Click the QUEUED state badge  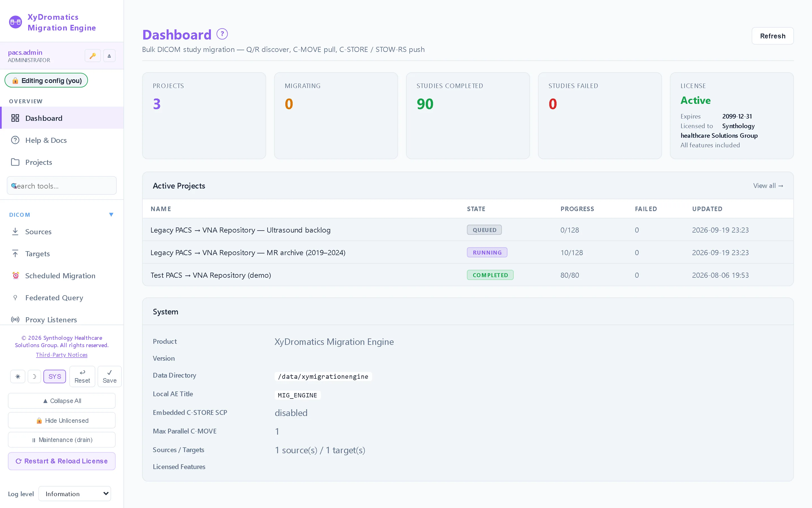click(x=484, y=230)
